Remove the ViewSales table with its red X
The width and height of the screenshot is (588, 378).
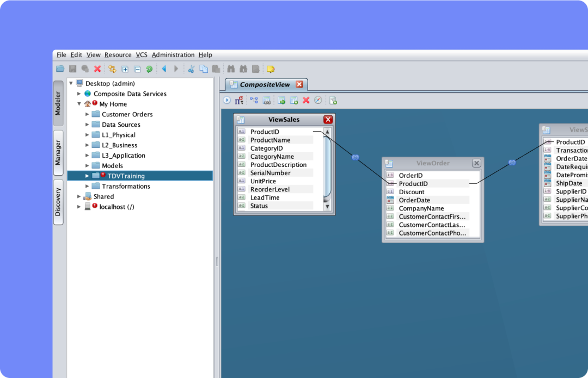328,120
